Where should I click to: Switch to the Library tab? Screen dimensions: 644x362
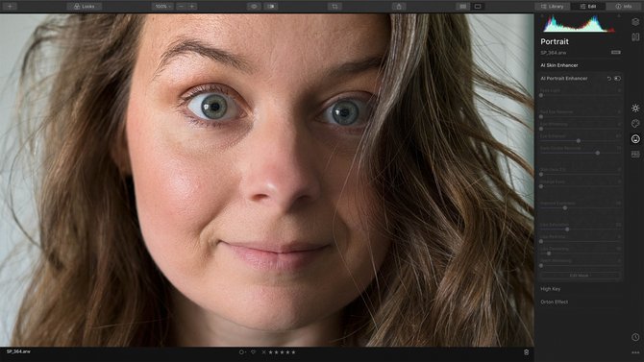click(552, 6)
